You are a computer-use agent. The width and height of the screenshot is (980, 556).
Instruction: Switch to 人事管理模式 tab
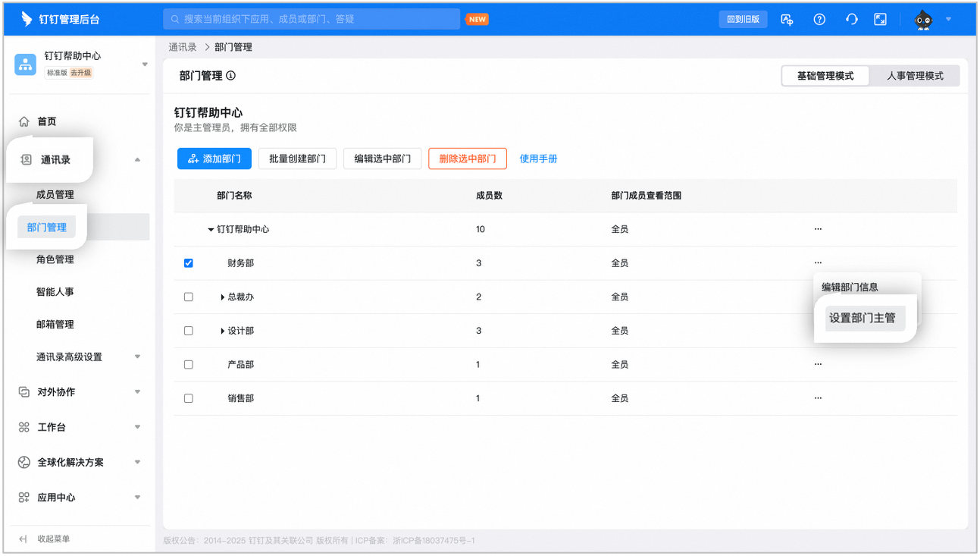click(x=915, y=76)
